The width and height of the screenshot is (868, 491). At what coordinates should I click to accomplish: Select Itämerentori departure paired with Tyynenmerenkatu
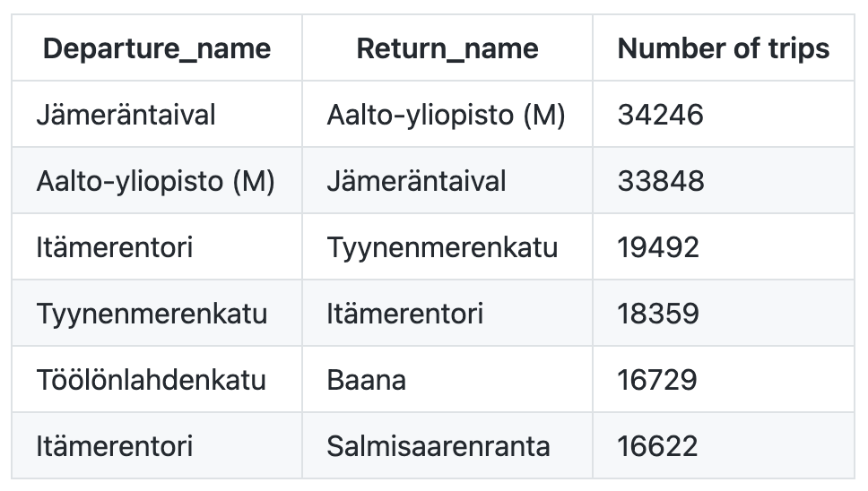click(x=114, y=247)
